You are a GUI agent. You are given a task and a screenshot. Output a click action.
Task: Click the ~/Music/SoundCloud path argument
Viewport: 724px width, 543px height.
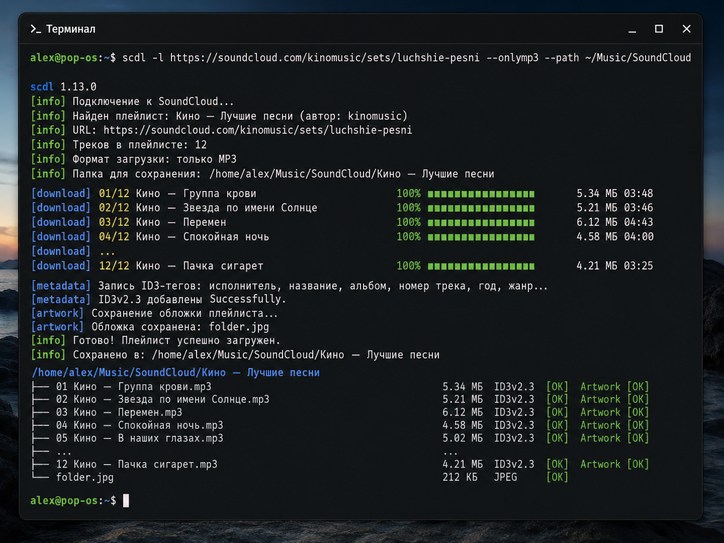[x=638, y=58]
